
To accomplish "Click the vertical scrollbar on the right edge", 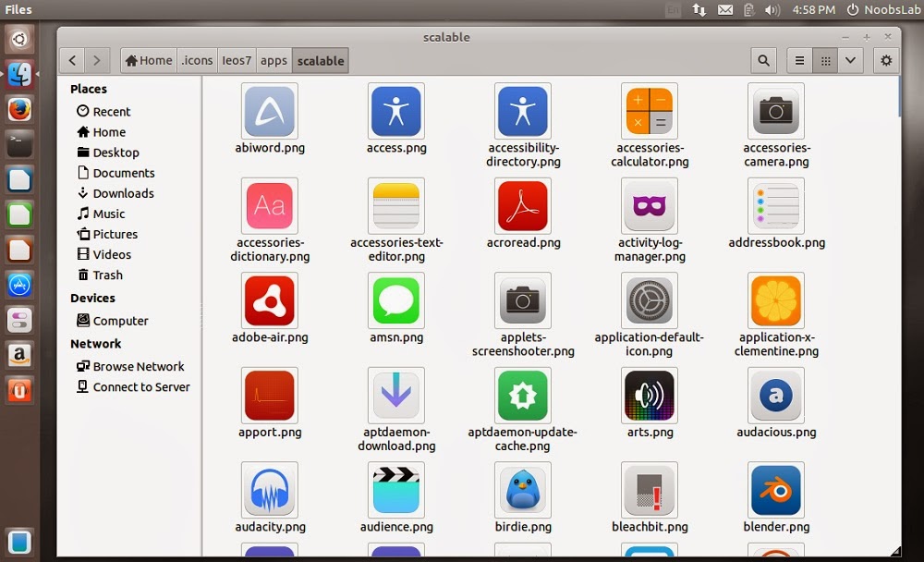I will coord(899,97).
